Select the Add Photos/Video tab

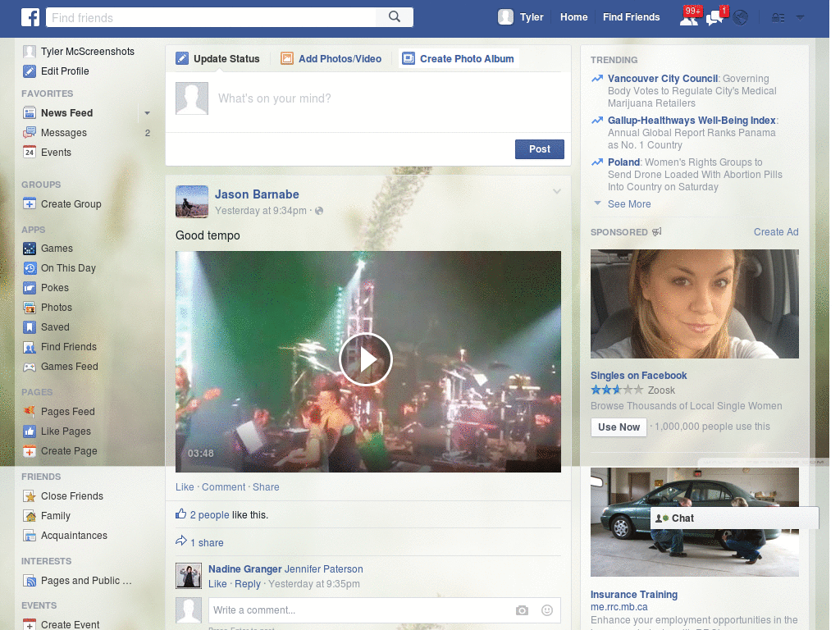pos(331,58)
